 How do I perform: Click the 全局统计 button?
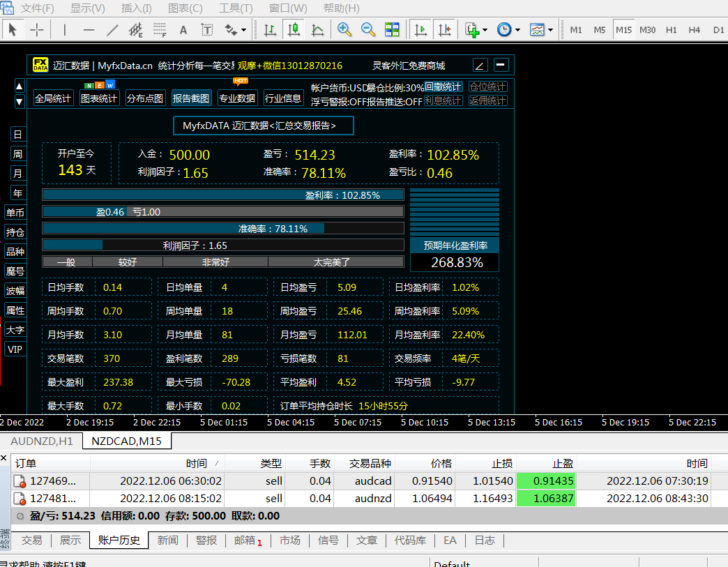(x=53, y=98)
